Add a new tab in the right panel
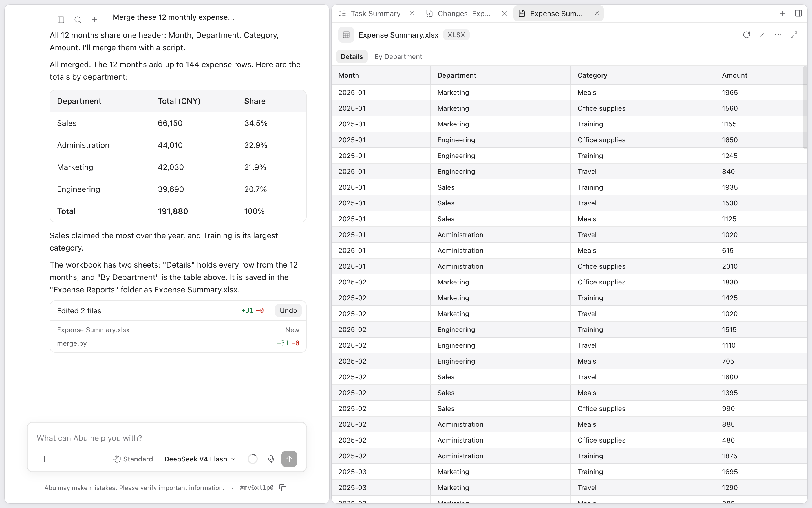812x508 pixels. [x=782, y=14]
